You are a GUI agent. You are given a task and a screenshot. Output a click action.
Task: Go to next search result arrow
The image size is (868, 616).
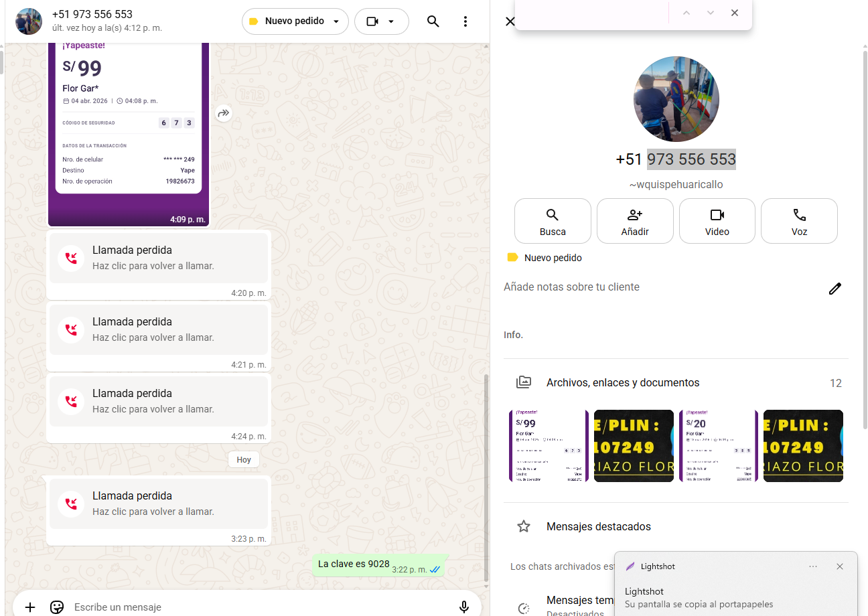pyautogui.click(x=711, y=13)
